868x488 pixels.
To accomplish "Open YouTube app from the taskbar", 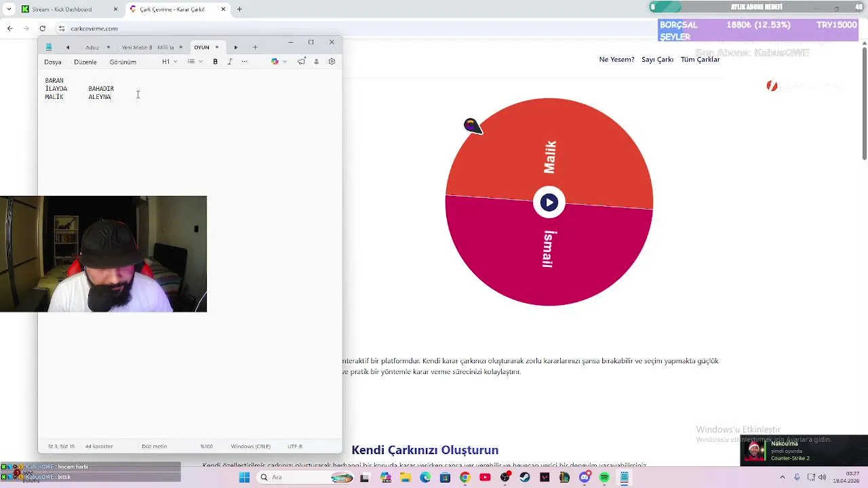I will click(x=485, y=477).
